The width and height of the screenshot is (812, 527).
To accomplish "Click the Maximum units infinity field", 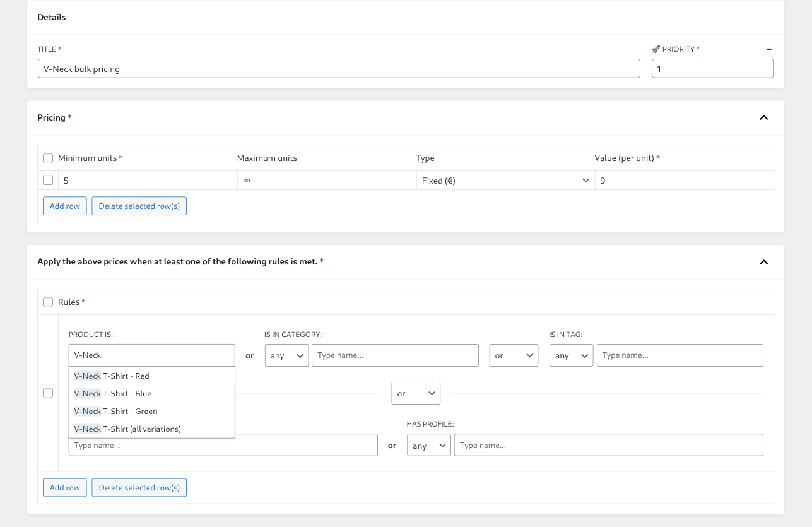I will [x=326, y=181].
